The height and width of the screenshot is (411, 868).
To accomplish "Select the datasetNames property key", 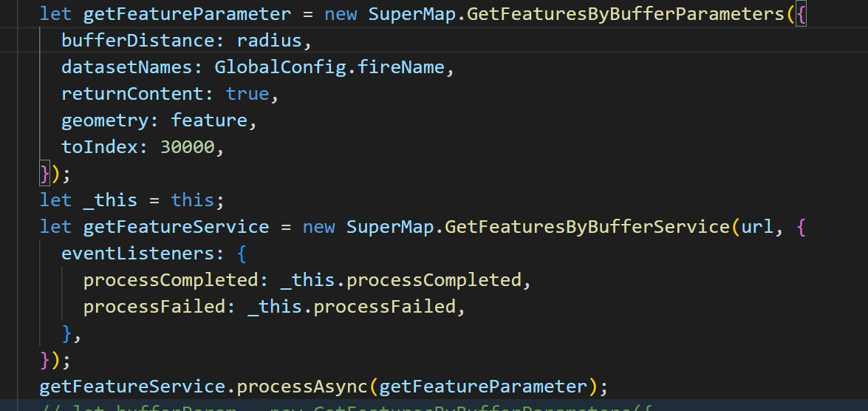I will point(127,67).
